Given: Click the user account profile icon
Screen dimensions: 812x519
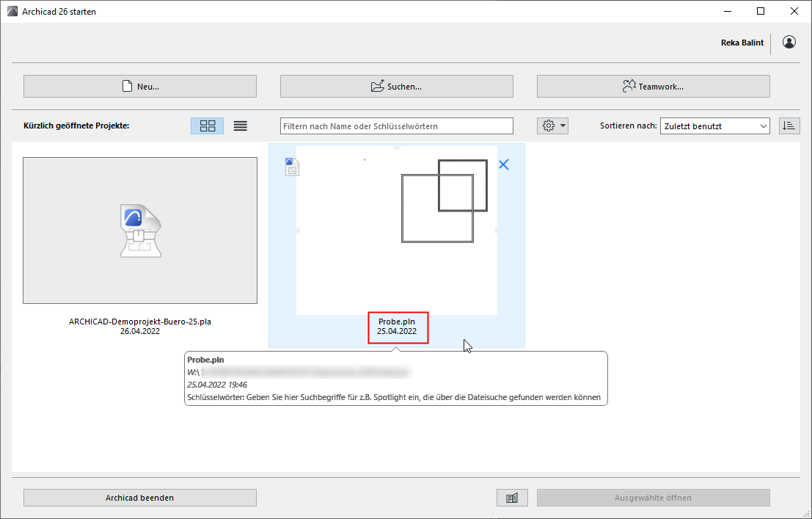Looking at the screenshot, I should click(x=789, y=43).
